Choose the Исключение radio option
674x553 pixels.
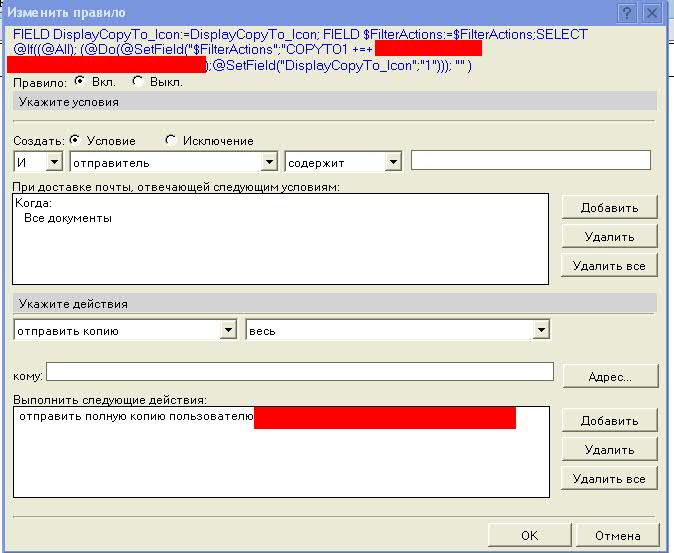coord(170,141)
